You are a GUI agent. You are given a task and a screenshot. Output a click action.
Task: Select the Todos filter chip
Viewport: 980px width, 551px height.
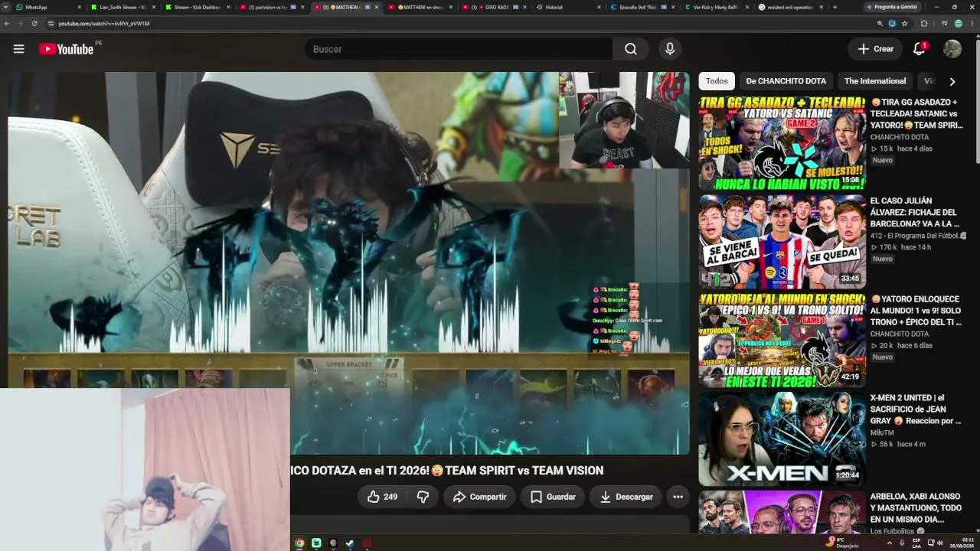coord(717,81)
